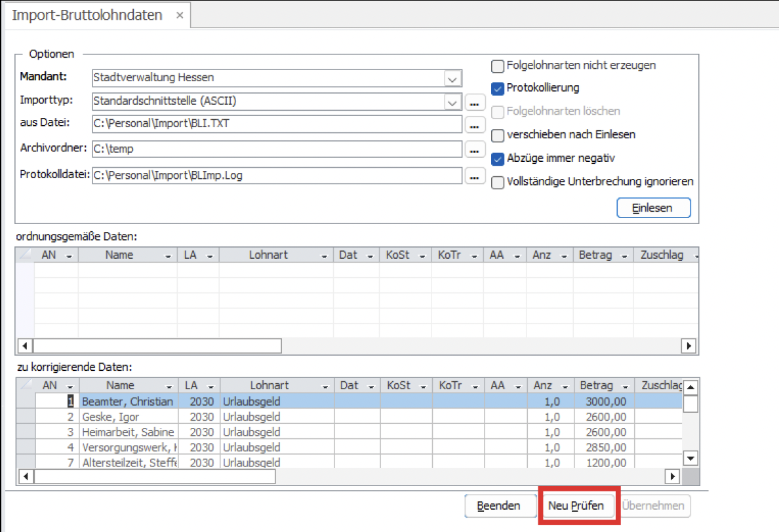779x532 pixels.
Task: Open Dat column filter in zu korrigierende Daten
Action: pos(371,387)
